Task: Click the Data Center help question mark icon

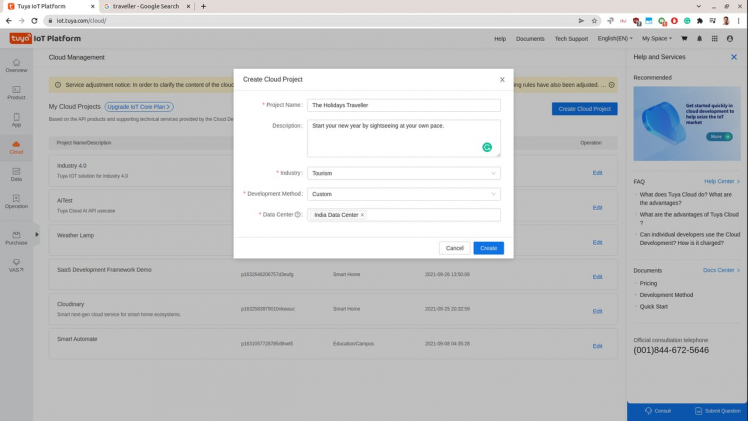Action: (298, 215)
